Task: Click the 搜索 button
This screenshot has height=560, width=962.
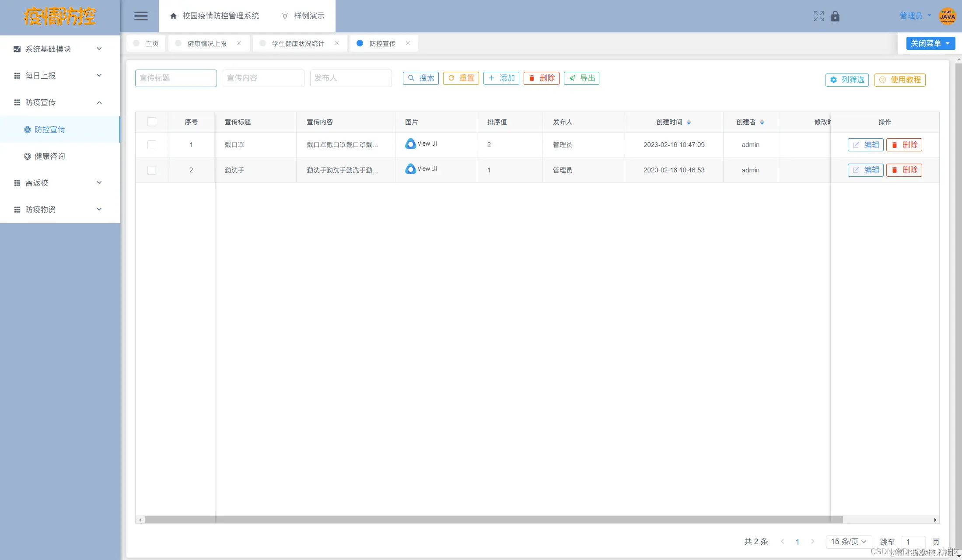Action: tap(420, 78)
